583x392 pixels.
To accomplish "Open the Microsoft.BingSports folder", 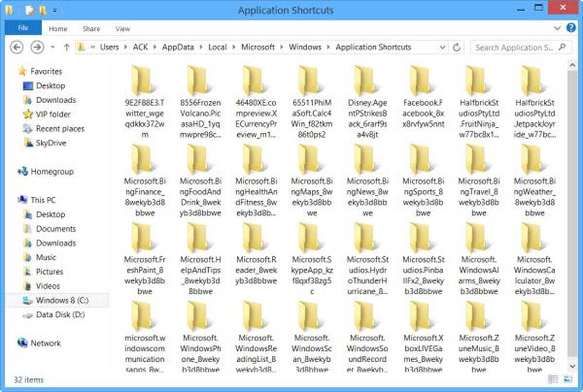I will [x=423, y=181].
